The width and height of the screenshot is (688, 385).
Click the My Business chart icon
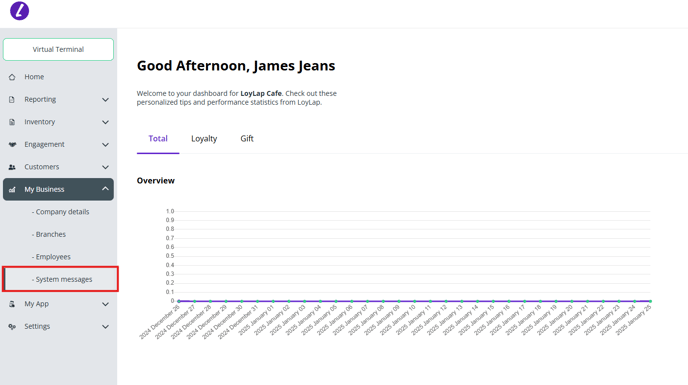click(x=12, y=190)
